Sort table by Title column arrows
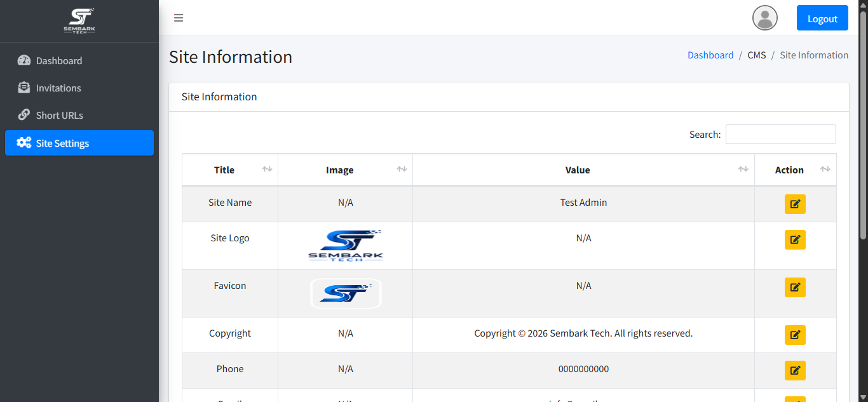This screenshot has height=402, width=868. pos(267,169)
